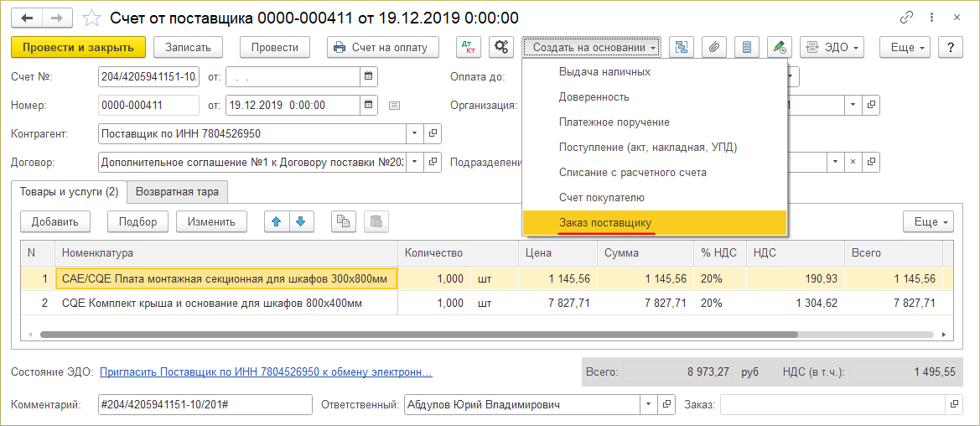Click Подбор button

(x=138, y=221)
